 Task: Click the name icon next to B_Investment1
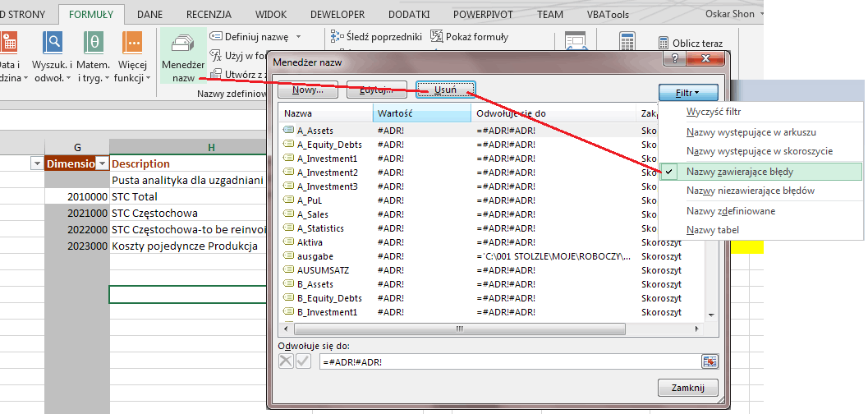point(288,311)
